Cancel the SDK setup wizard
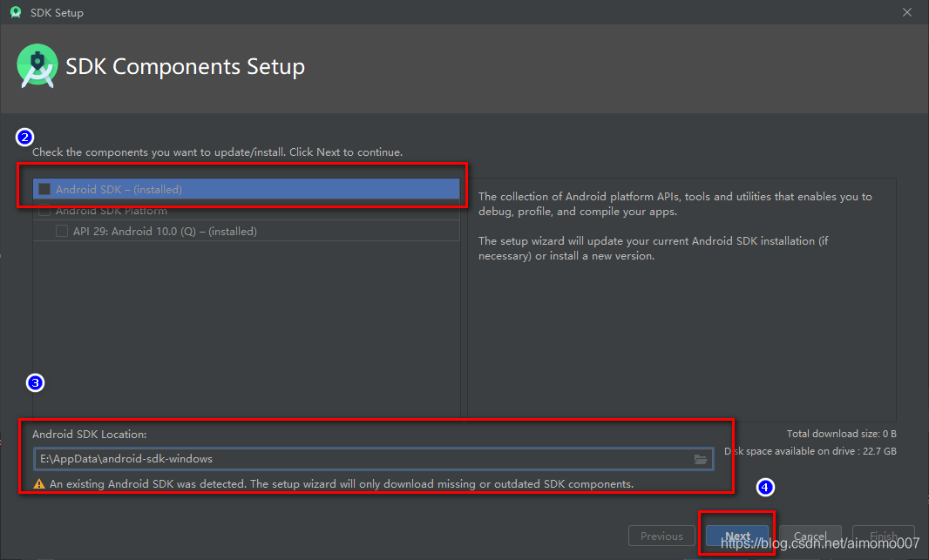This screenshot has height=560, width=929. [810, 536]
